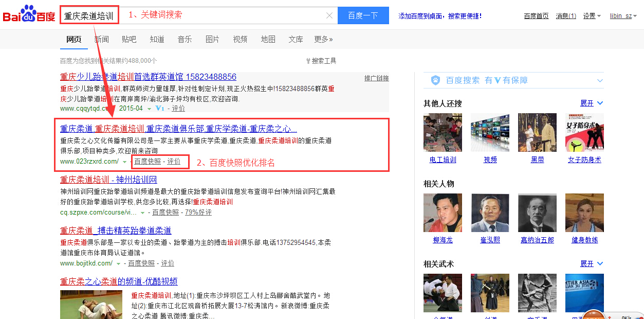
Task: Open the 重庆少儿跆拳道培训首选群英道馆 ad result
Action: pos(148,77)
